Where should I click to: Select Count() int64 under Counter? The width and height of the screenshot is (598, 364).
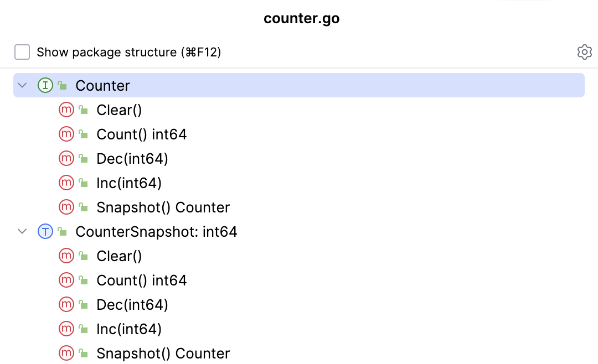click(141, 134)
